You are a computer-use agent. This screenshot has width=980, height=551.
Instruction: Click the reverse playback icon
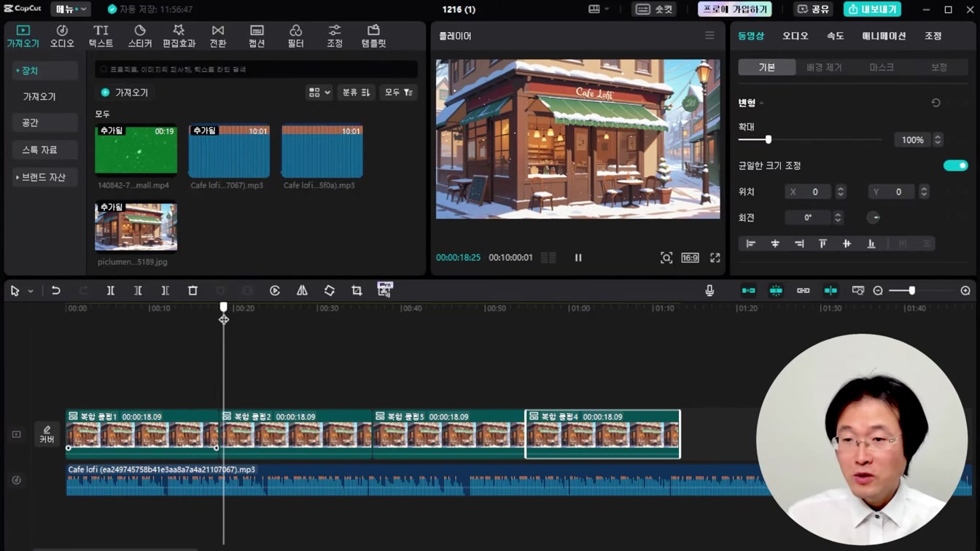pos(275,291)
